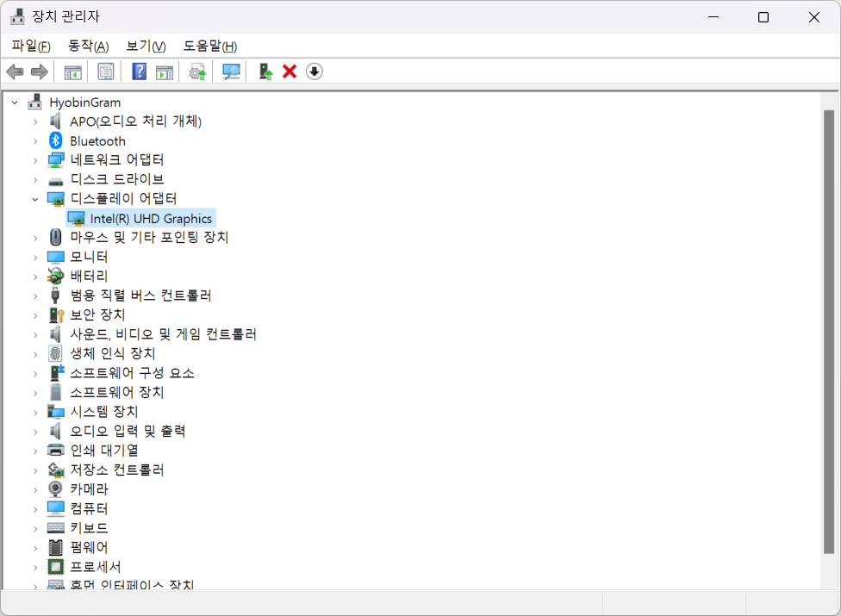The image size is (841, 616).
Task: Toggle the action pane toolbar icon
Action: click(165, 72)
